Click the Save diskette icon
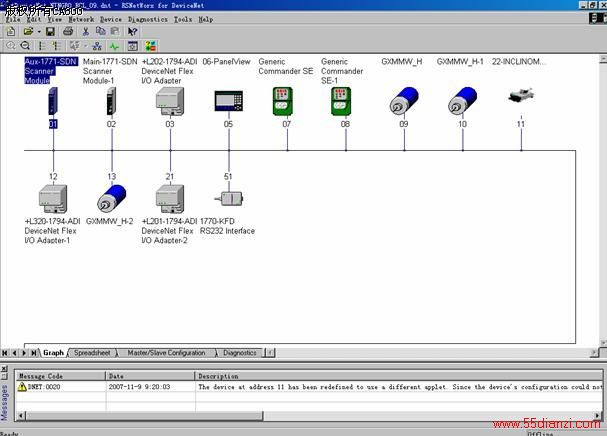607x436 pixels. click(x=50, y=31)
